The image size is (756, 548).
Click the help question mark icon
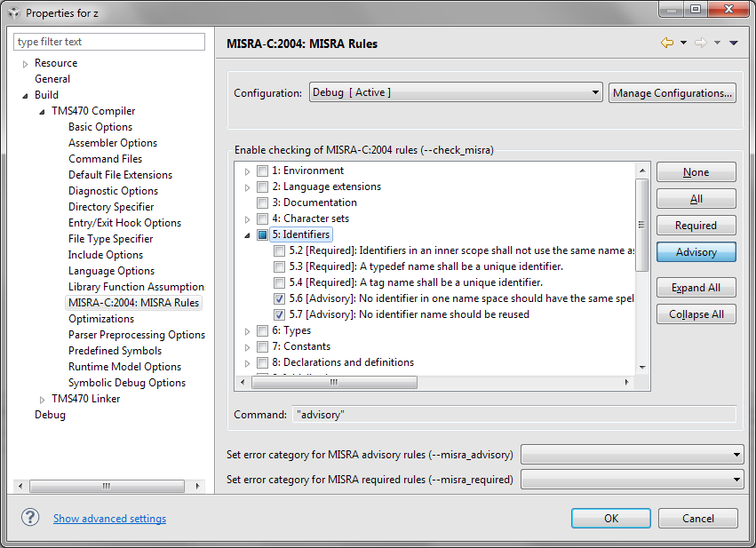point(30,518)
